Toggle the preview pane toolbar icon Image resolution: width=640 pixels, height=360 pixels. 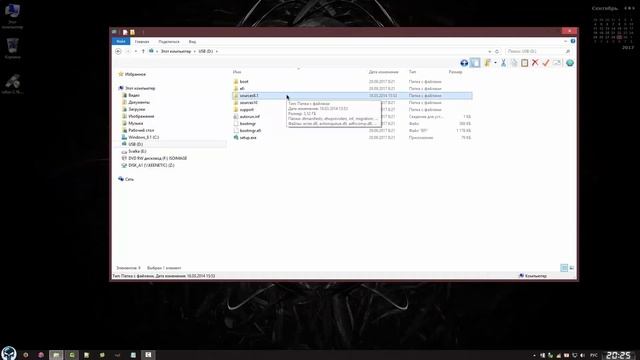(475, 63)
